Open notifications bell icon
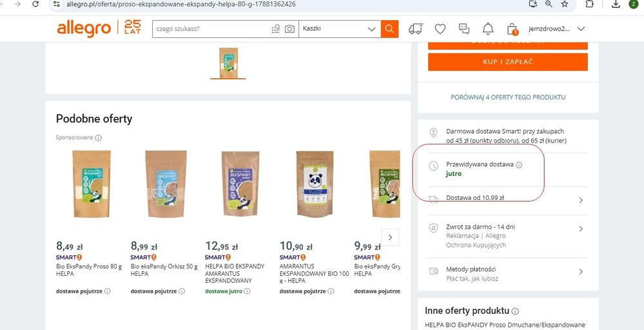The image size is (644, 330). click(488, 29)
